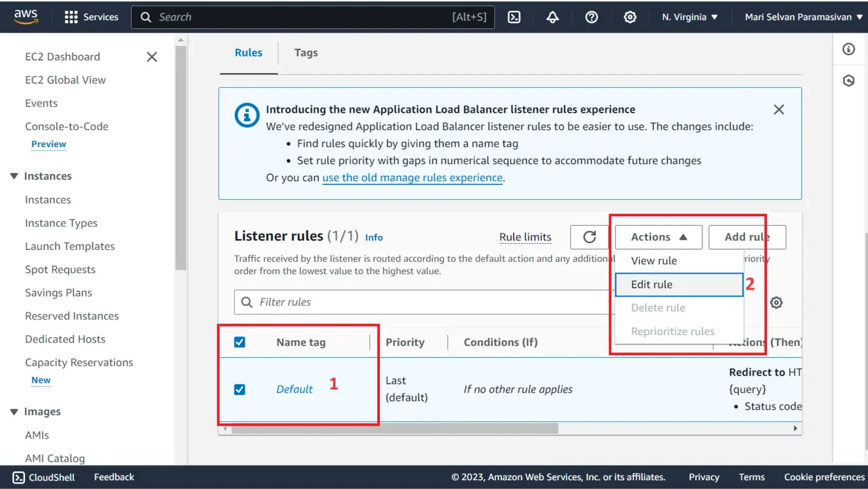Open Dedicated Hosts in the sidebar

[x=65, y=339]
